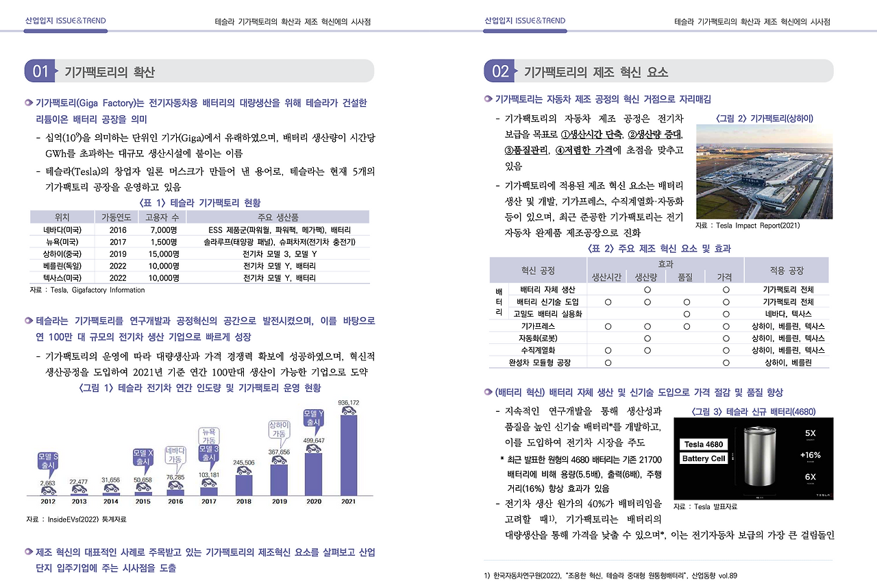Click the '적용 공장' header in table 2
Image resolution: width=877 pixels, height=588 pixels.
pyautogui.click(x=787, y=271)
